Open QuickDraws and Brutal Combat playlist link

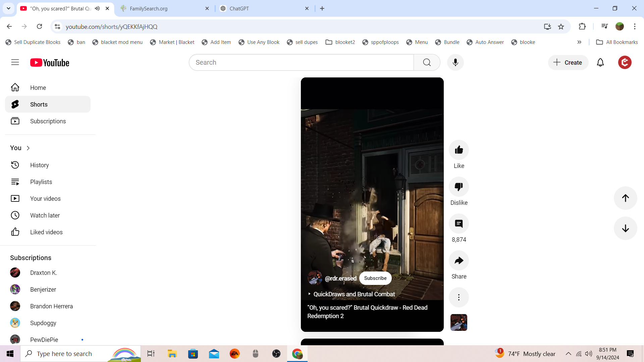pos(354,294)
